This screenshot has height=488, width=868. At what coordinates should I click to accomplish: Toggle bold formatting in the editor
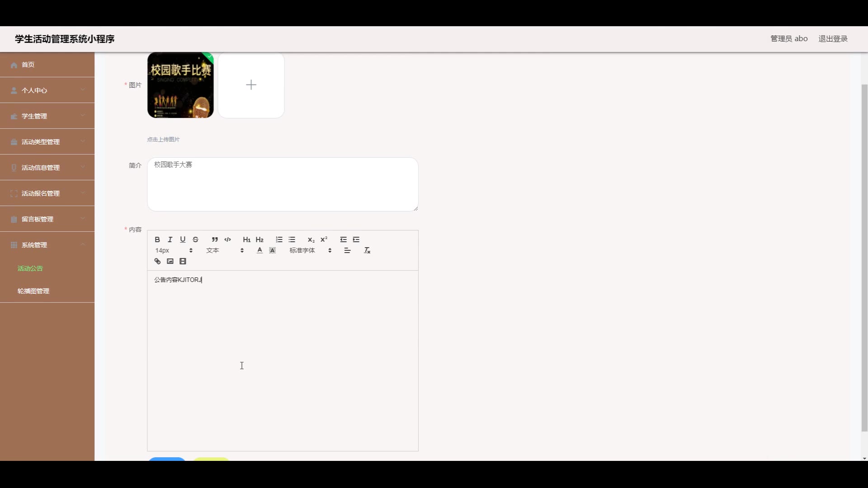(157, 239)
